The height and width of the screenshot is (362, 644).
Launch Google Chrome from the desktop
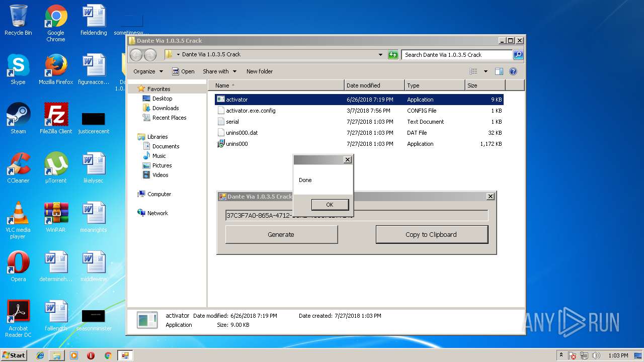(x=56, y=23)
